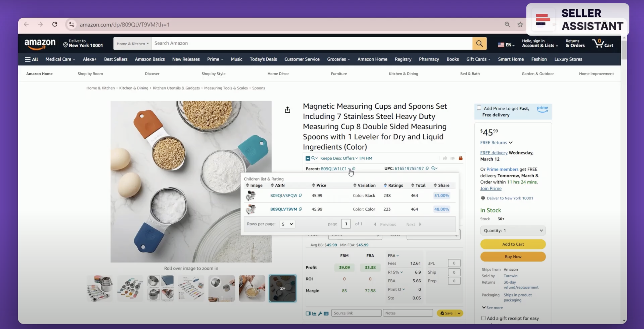
Task: Open the Kitchen & Dining subnav item
Action: tap(403, 74)
